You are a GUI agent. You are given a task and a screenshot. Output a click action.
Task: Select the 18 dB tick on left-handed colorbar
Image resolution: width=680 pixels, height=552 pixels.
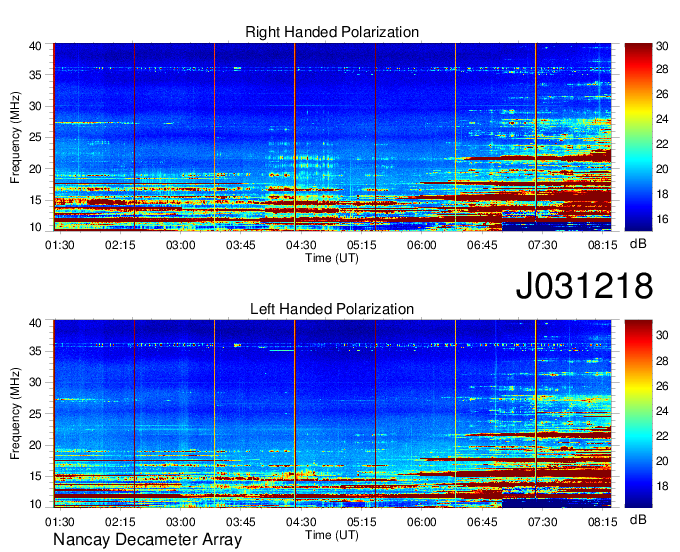(662, 486)
